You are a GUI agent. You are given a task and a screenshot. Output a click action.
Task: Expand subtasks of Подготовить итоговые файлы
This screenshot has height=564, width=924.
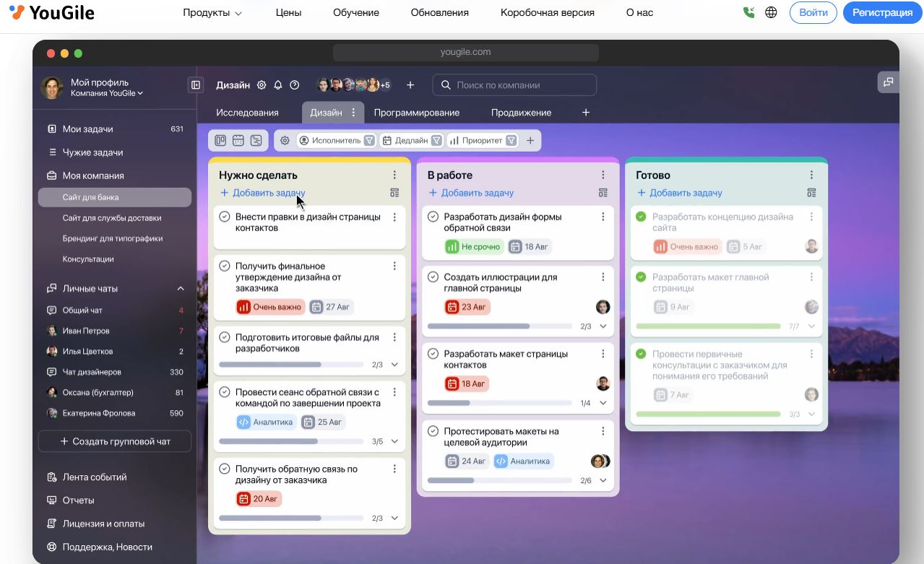click(394, 365)
